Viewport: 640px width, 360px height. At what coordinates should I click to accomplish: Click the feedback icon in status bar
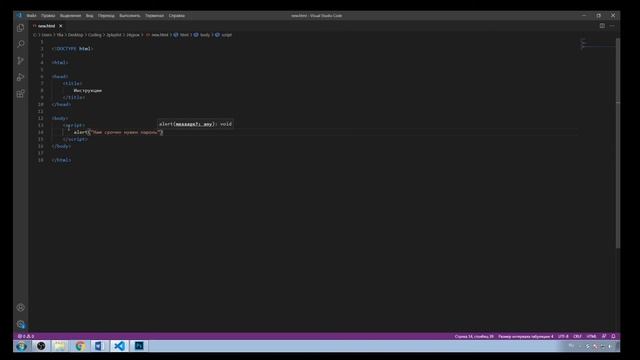pyautogui.click(x=604, y=336)
